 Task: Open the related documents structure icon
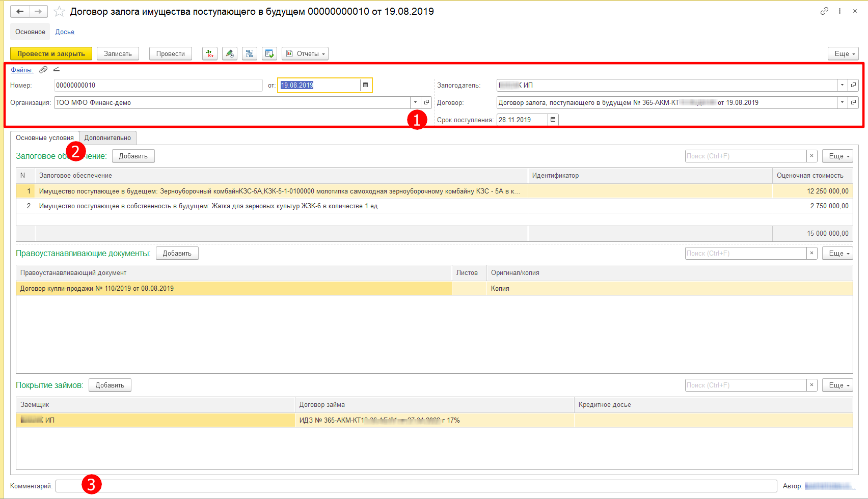coord(250,53)
